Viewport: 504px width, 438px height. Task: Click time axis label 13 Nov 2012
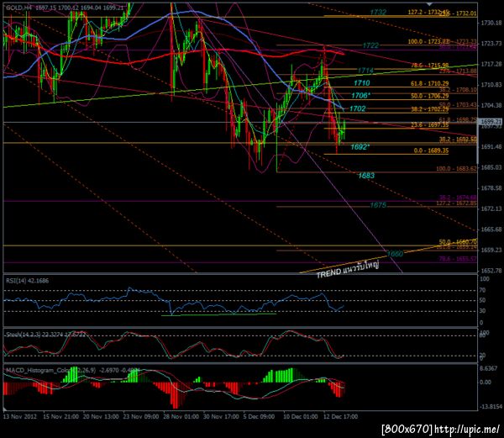20,416
